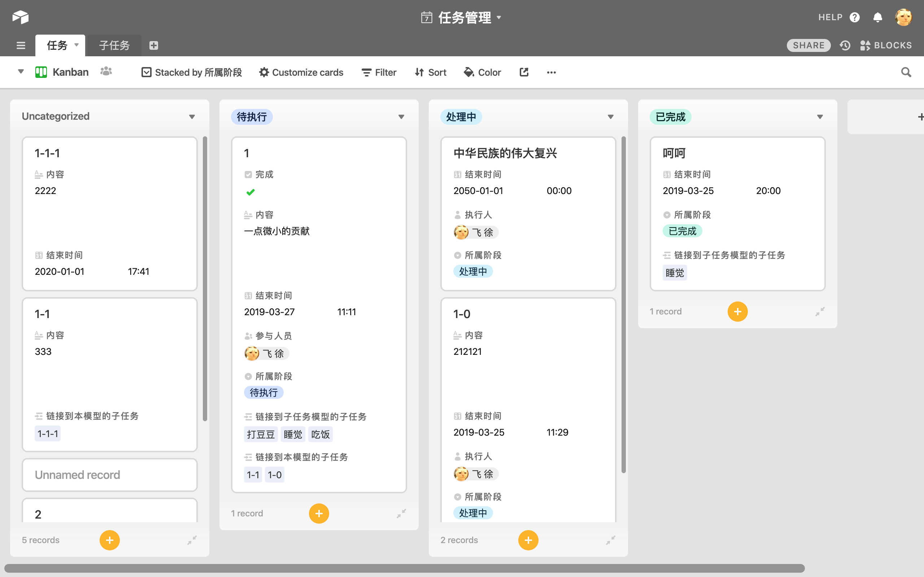Open revision history clock icon
Image resolution: width=924 pixels, height=577 pixels.
click(x=845, y=45)
